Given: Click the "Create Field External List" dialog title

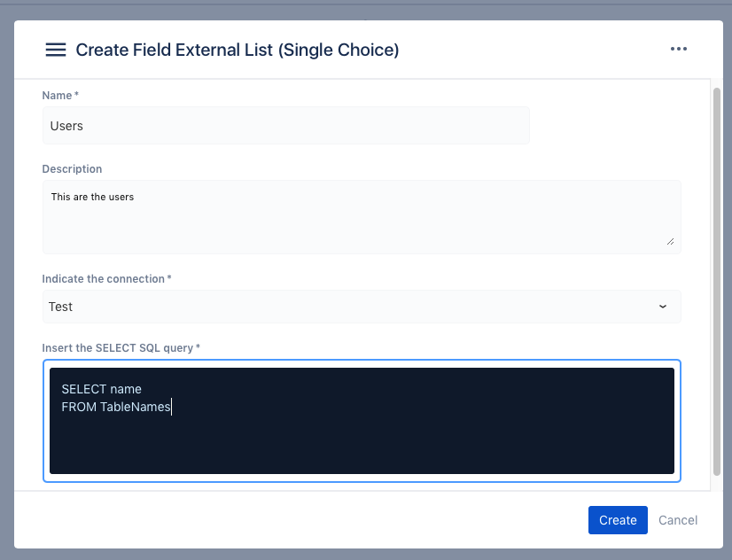Looking at the screenshot, I should [238, 50].
